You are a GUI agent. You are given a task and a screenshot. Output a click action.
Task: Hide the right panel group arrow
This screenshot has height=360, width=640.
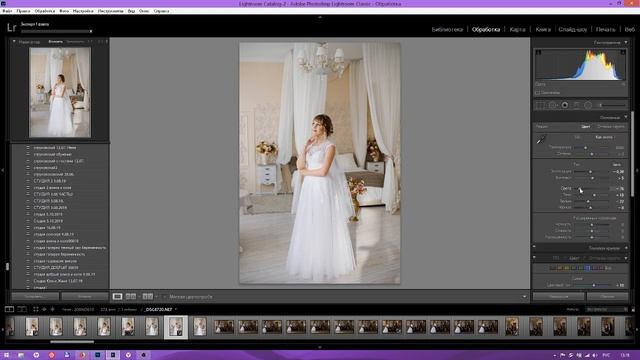pyautogui.click(x=638, y=170)
